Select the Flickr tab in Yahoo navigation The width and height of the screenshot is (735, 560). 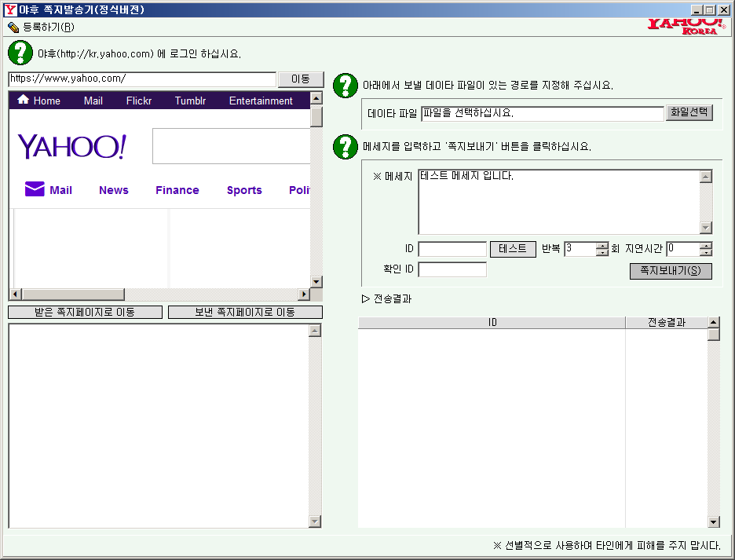(139, 101)
